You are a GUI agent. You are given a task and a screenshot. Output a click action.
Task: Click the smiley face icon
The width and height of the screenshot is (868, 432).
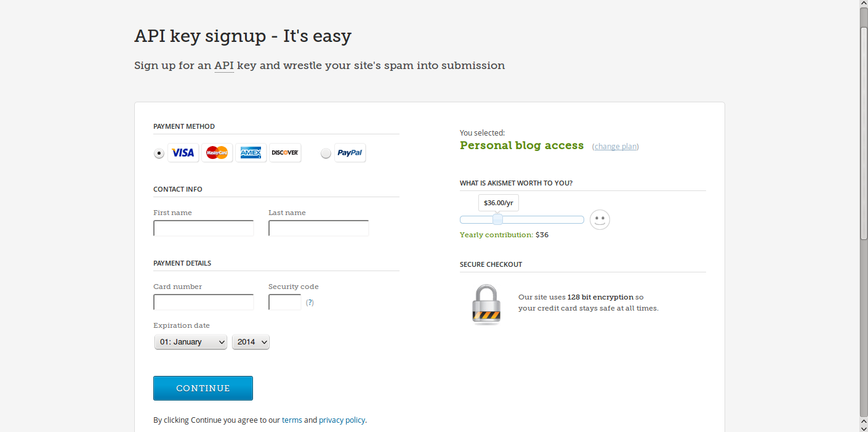click(600, 220)
